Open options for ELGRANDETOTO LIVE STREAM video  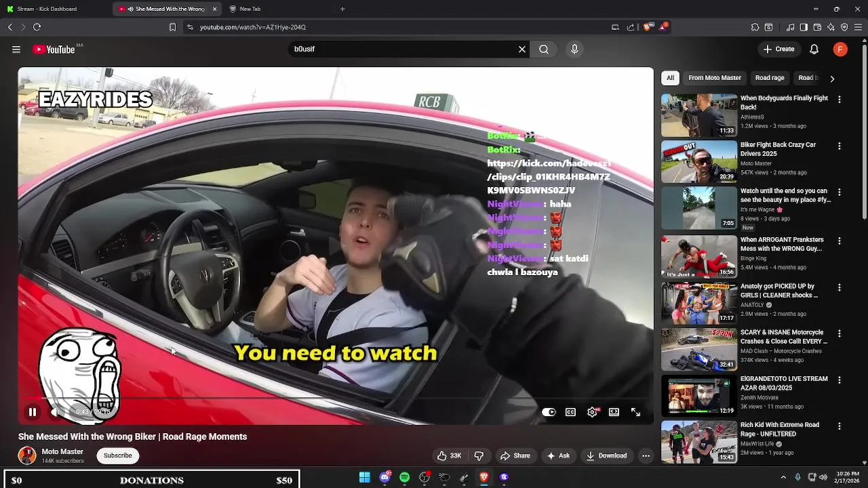pyautogui.click(x=840, y=380)
